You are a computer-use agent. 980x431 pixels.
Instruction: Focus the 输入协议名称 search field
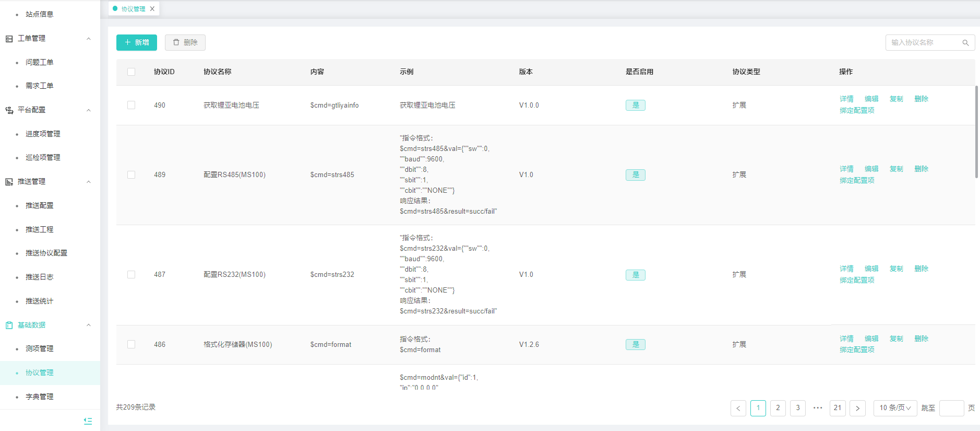[924, 43]
